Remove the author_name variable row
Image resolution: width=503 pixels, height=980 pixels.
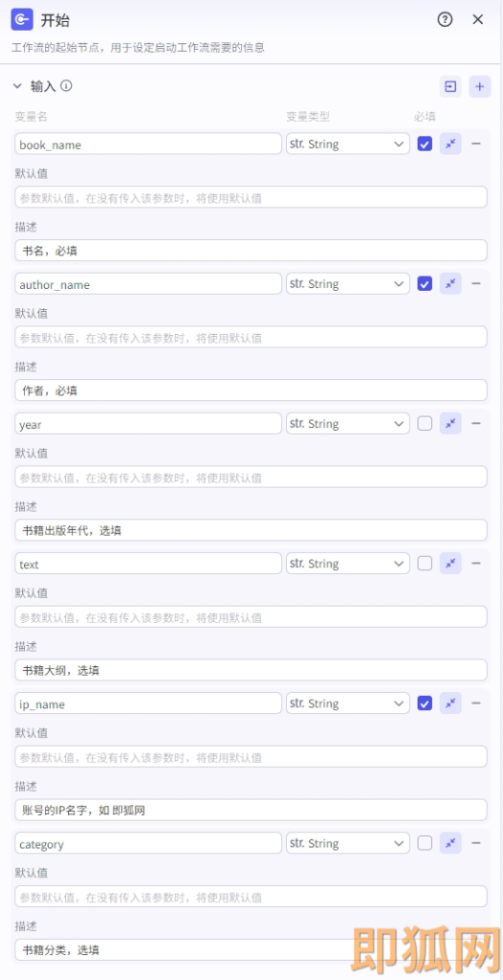tap(476, 283)
